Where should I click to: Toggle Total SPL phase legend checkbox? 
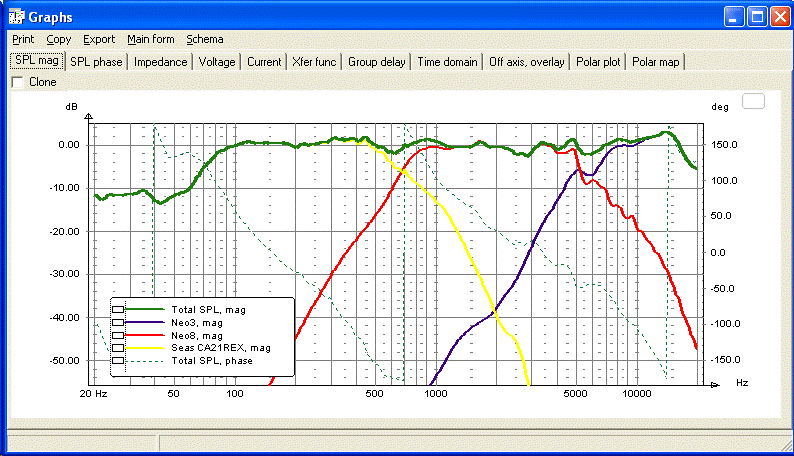point(118,360)
